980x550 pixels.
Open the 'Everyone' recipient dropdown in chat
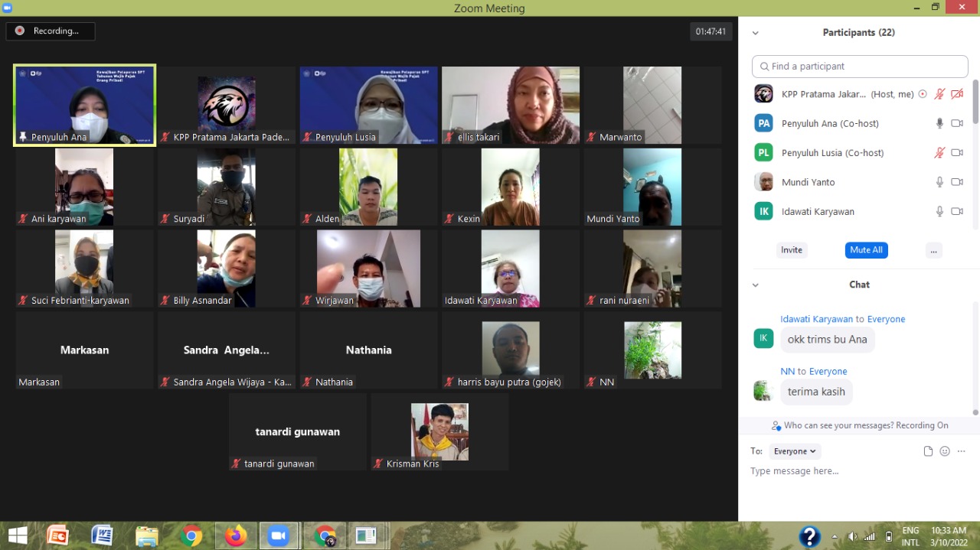[x=795, y=451]
